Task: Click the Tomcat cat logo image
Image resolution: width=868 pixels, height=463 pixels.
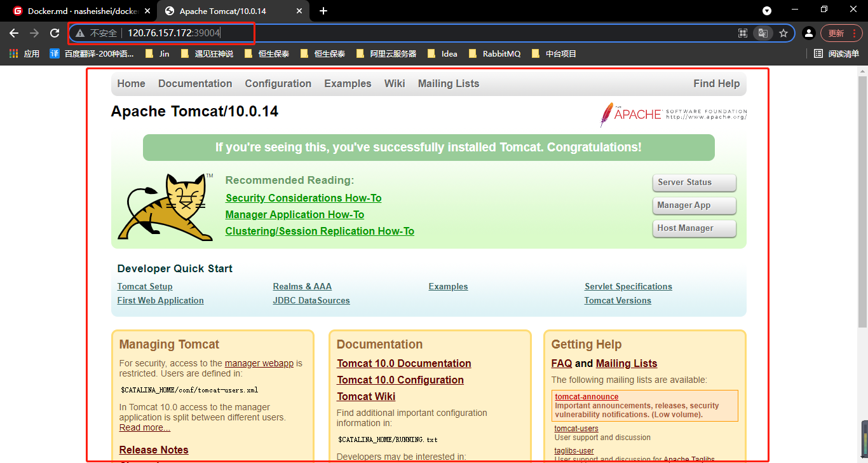Action: point(165,207)
